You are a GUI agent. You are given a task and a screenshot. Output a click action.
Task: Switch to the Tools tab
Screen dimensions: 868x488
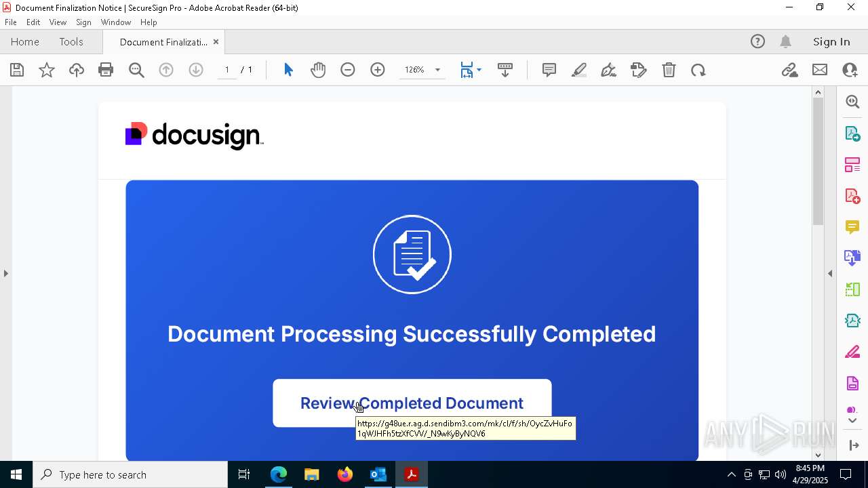(71, 42)
